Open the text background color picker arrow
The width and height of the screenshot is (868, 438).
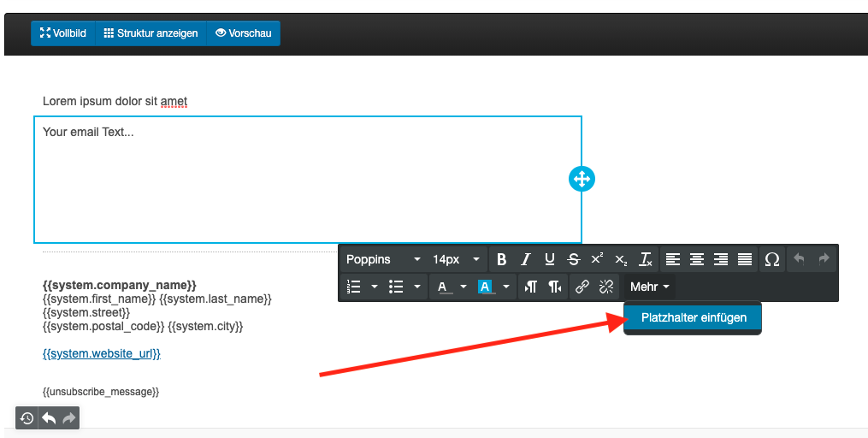506,287
